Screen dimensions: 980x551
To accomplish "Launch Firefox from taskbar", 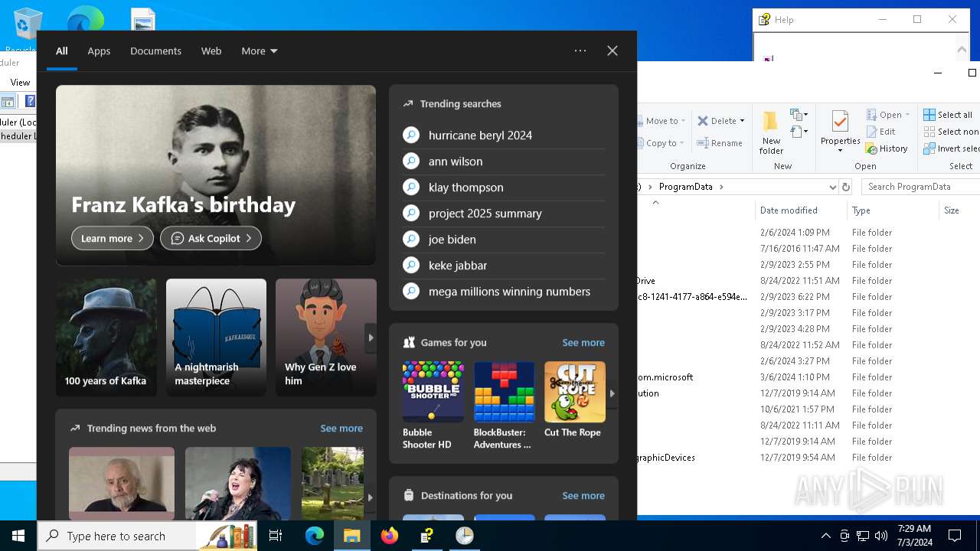I will (390, 536).
